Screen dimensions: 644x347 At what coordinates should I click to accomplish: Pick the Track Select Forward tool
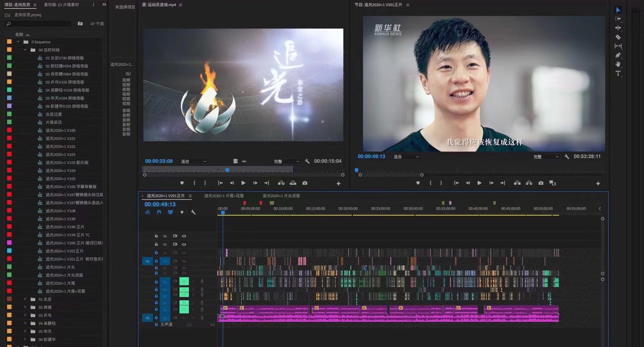click(618, 19)
